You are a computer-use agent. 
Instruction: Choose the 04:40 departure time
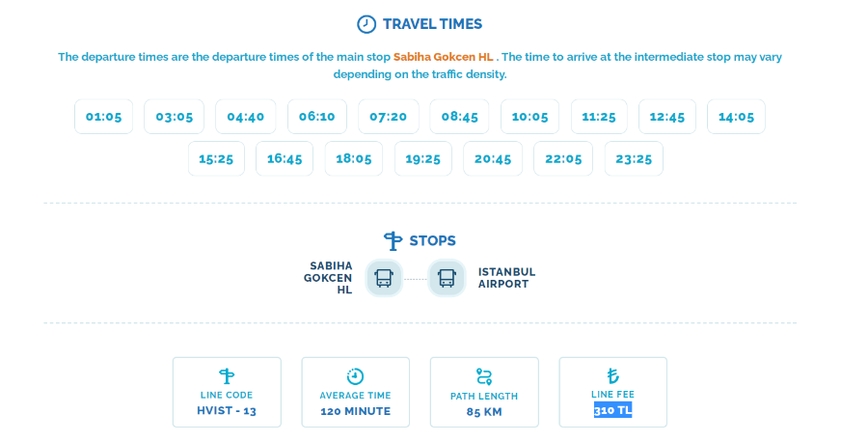(x=245, y=117)
